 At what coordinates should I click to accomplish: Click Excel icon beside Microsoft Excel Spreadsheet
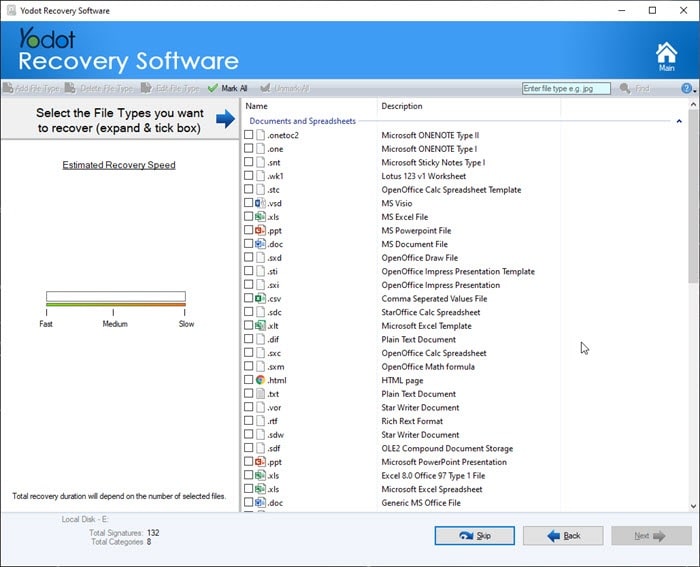[x=260, y=489]
